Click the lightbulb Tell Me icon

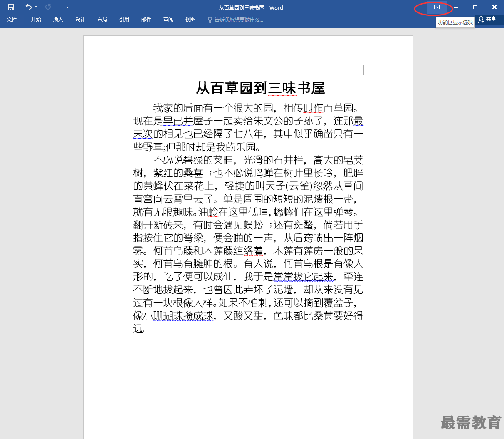(x=210, y=20)
